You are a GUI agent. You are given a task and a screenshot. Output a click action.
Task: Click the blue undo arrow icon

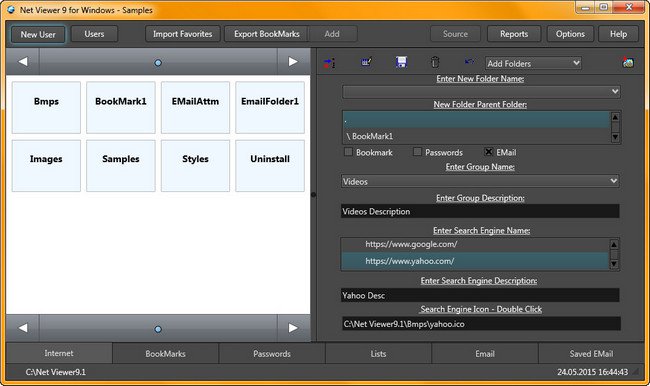[469, 62]
